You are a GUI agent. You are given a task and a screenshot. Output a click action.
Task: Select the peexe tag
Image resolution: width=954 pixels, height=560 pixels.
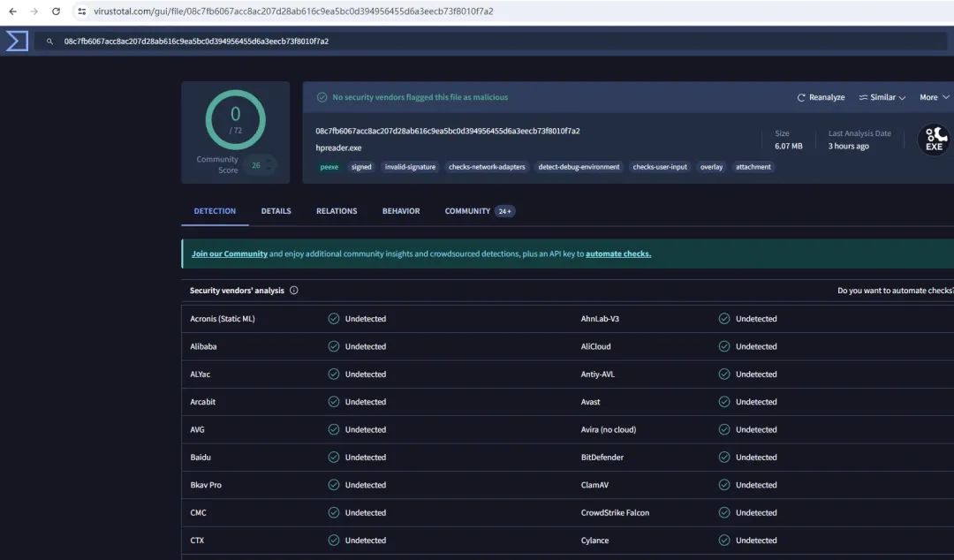coord(329,167)
